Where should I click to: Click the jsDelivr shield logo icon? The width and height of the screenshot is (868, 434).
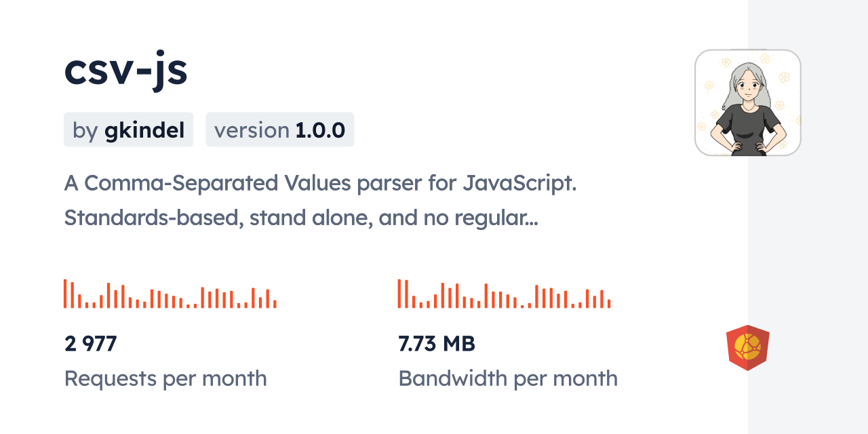coord(747,348)
